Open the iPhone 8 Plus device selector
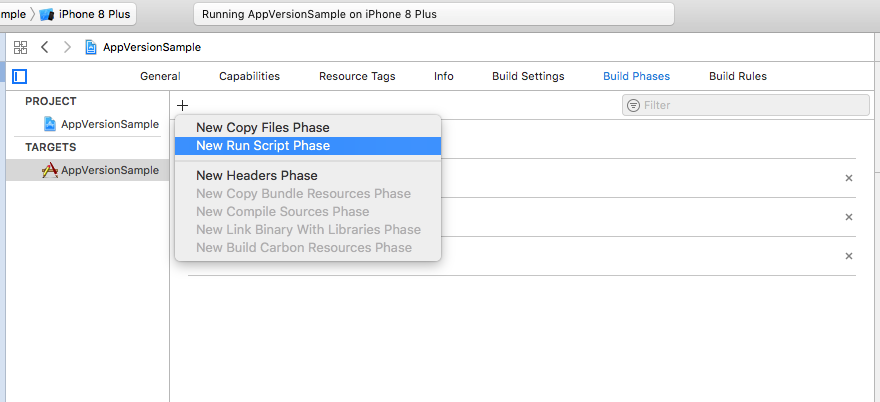This screenshot has height=402, width=880. pyautogui.click(x=87, y=15)
